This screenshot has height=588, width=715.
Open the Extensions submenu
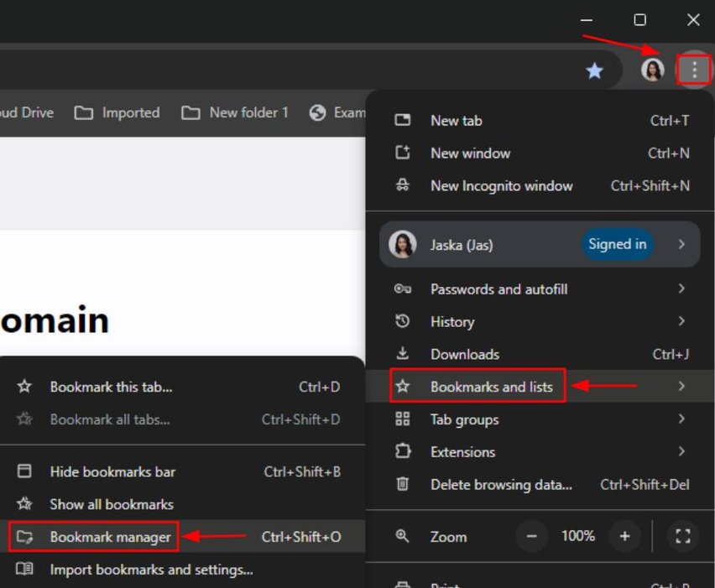point(541,452)
